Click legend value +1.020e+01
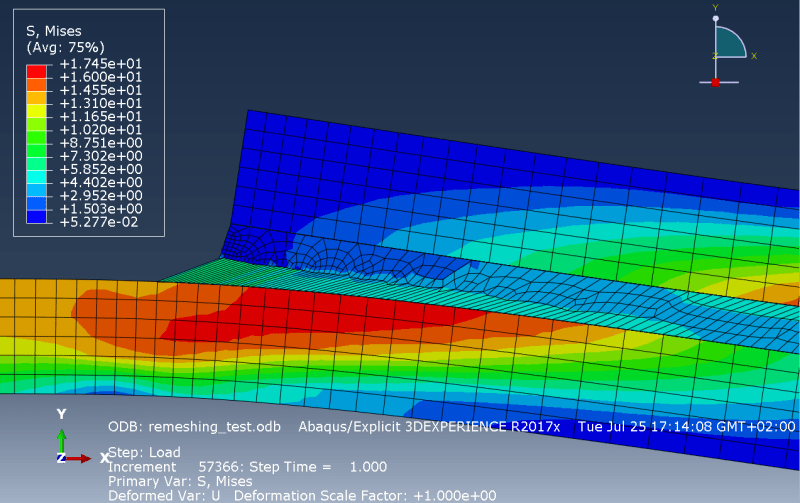800x503 pixels. coord(101,130)
